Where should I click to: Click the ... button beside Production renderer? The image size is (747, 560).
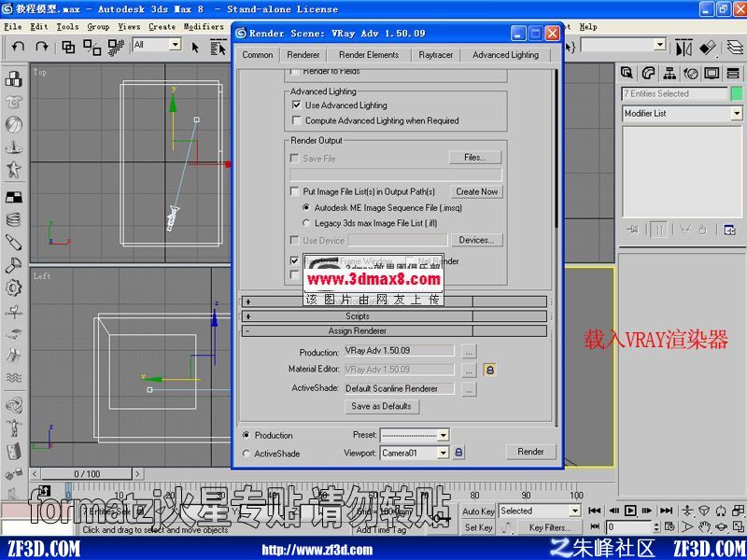(470, 352)
